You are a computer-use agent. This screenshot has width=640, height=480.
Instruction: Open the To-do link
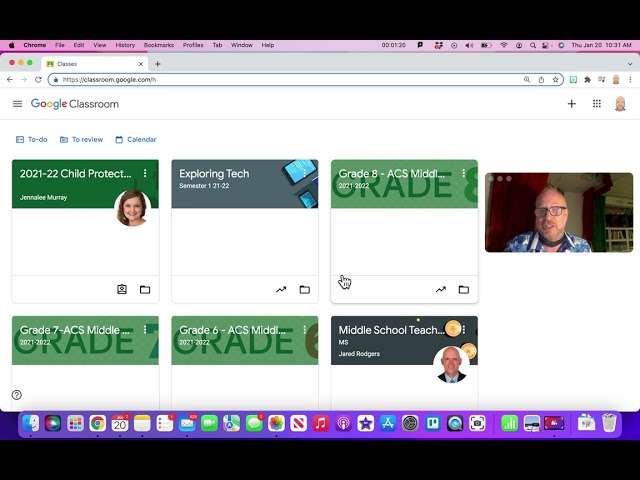tap(32, 140)
